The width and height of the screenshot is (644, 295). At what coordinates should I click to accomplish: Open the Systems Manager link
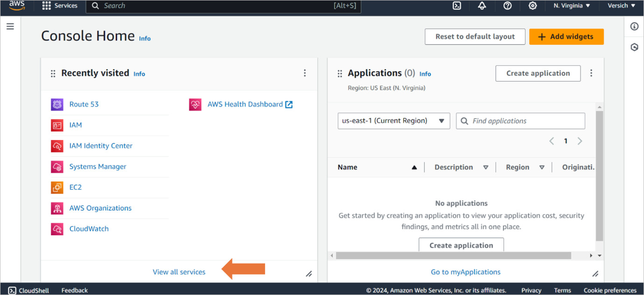(98, 167)
